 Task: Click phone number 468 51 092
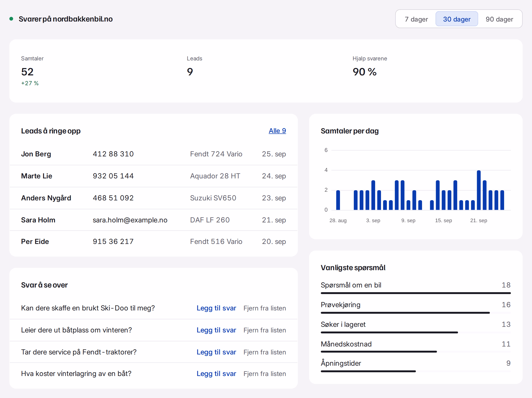pyautogui.click(x=113, y=198)
